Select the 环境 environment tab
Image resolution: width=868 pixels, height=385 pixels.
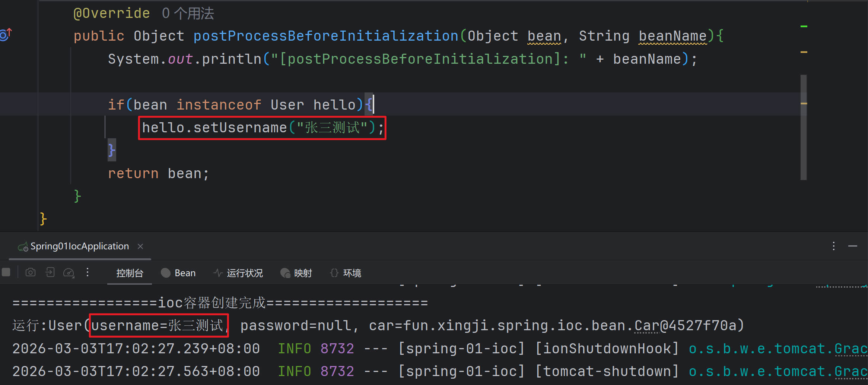346,273
